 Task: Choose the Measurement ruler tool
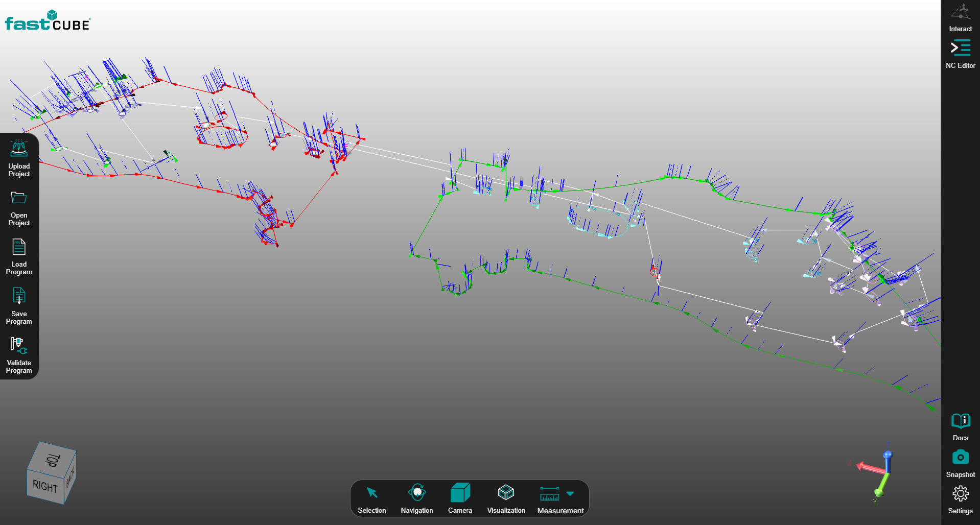[549, 494]
